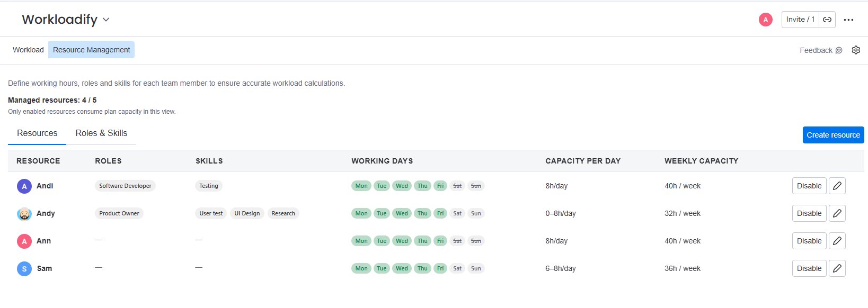Click the 6–8h/day capacity value
The image size is (868, 308).
(561, 268)
